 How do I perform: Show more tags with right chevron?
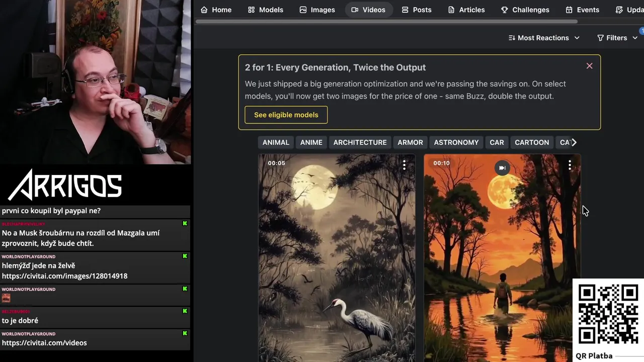[x=574, y=142]
